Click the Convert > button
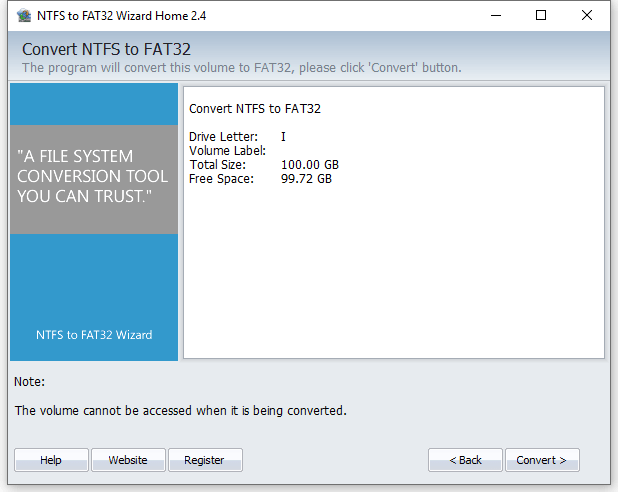Image resolution: width=618 pixels, height=492 pixels. coord(542,460)
